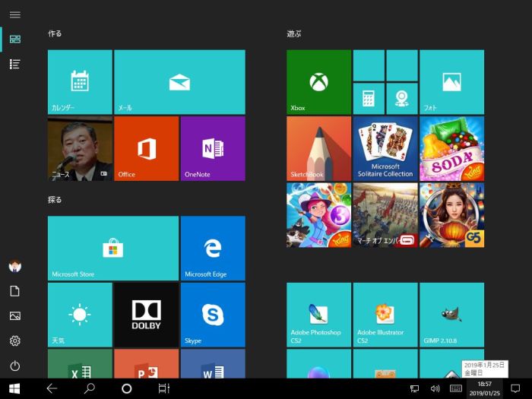Screen dimensions: 532x399
Task: Launch the Calculator small tile
Action: click(369, 98)
